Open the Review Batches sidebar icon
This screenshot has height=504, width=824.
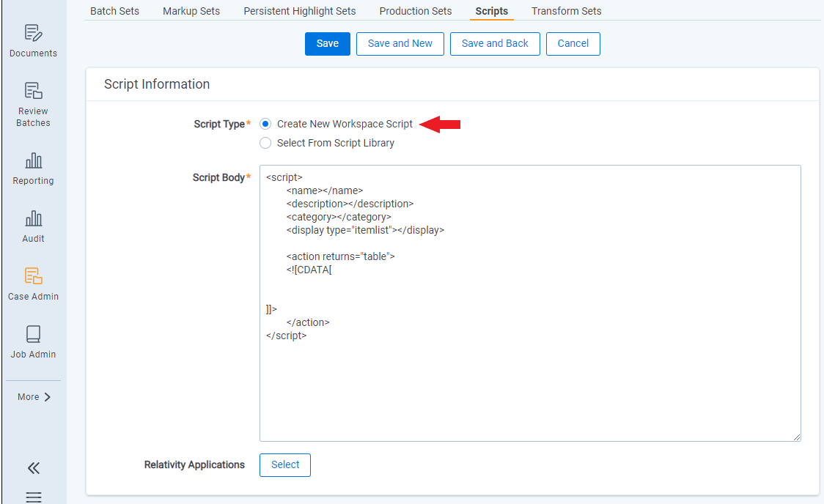point(33,91)
